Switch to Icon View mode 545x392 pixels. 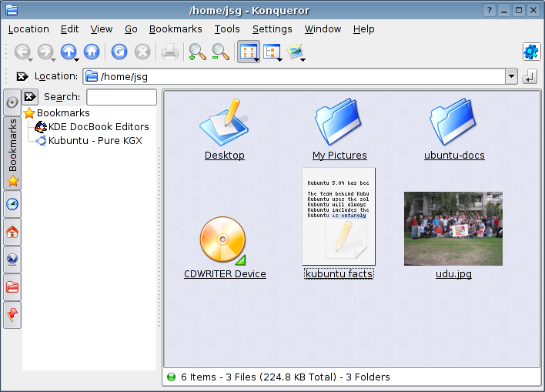[247, 52]
